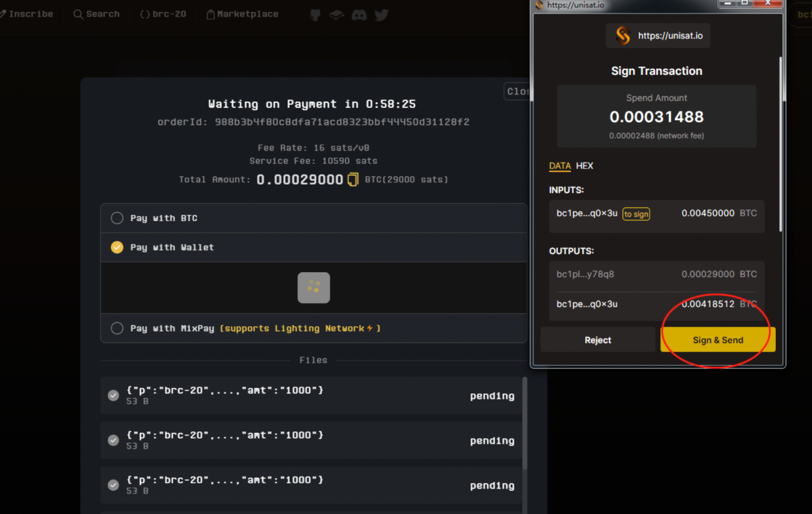Viewport: 812px width, 514px height.
Task: Switch to the DATA tab in wallet popup
Action: click(x=560, y=166)
